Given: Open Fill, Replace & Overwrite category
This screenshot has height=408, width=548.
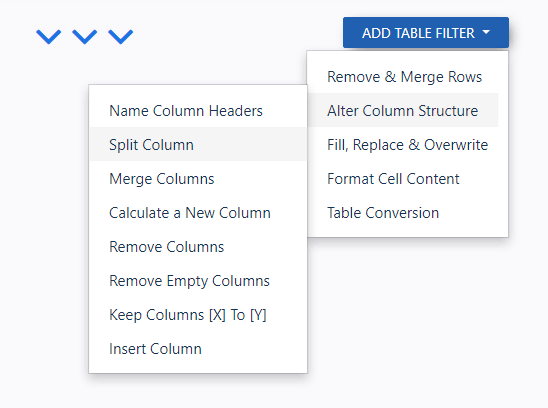Looking at the screenshot, I should [408, 144].
